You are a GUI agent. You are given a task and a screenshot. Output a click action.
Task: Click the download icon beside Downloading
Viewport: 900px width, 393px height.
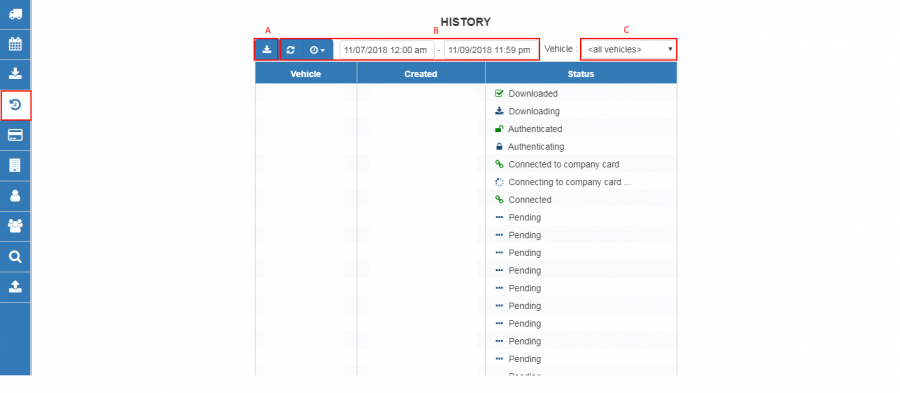click(x=499, y=111)
